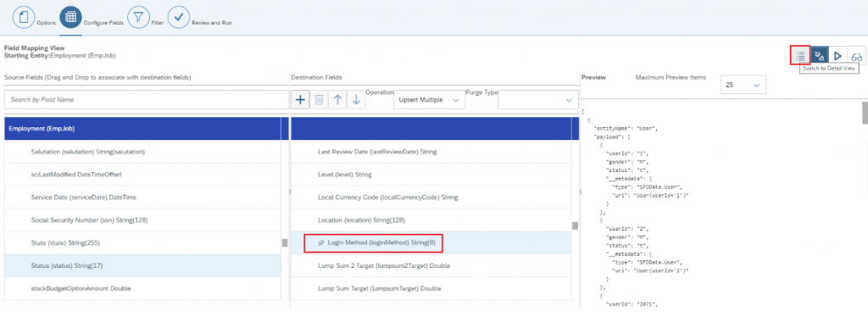The height and width of the screenshot is (312, 868).
Task: Open the Upsert Multiple operation dropdown
Action: pyautogui.click(x=430, y=100)
